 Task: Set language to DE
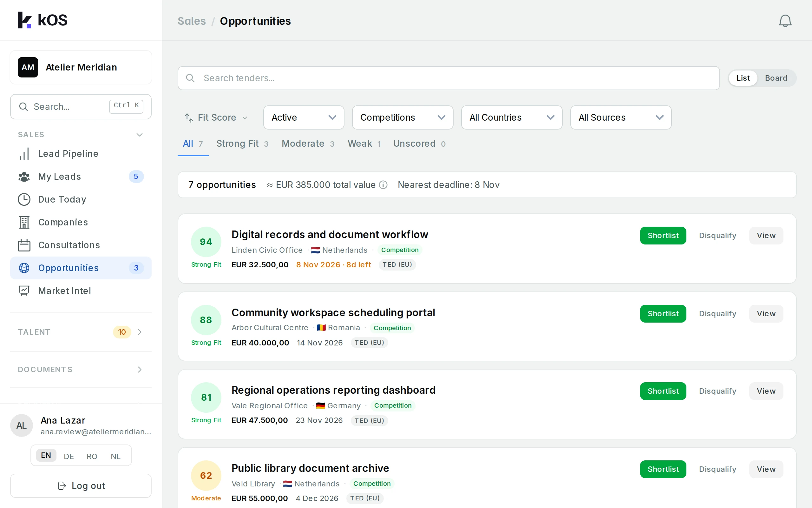tap(69, 456)
